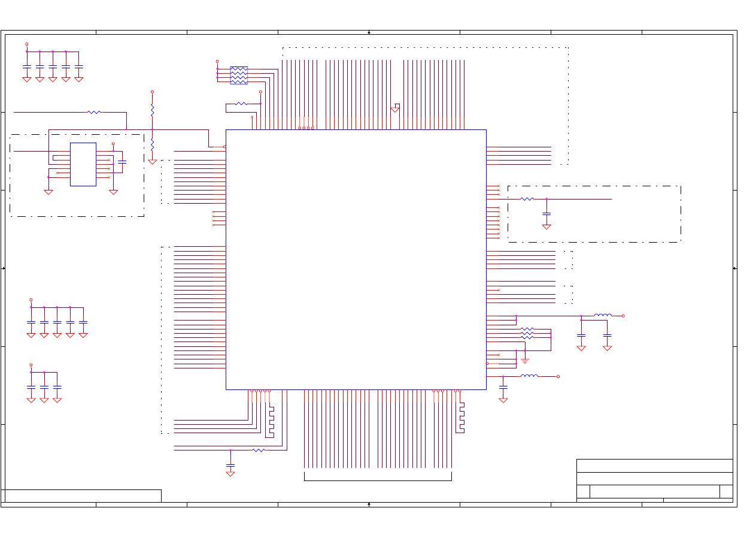This screenshot has height=535, width=756.
Task: Click the small IC inside left dashed box
Action: (83, 164)
